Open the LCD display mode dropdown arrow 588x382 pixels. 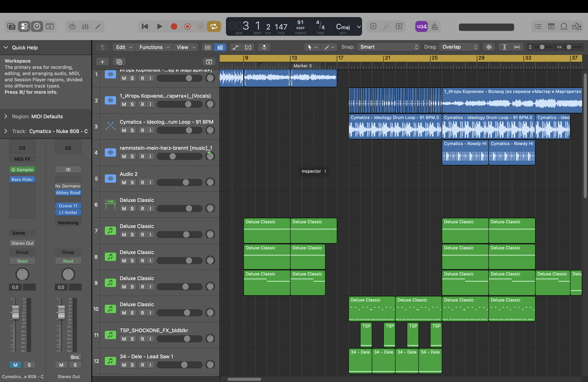pos(359,27)
